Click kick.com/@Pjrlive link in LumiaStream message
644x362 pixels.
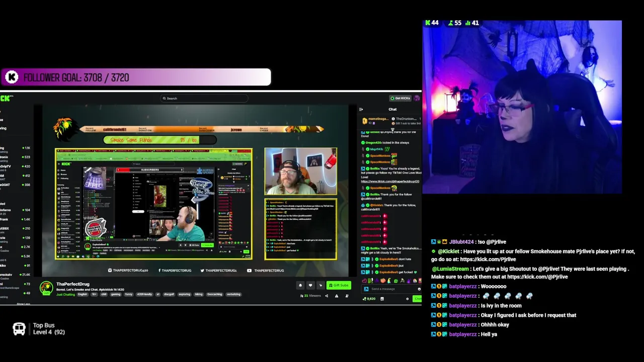(x=537, y=277)
